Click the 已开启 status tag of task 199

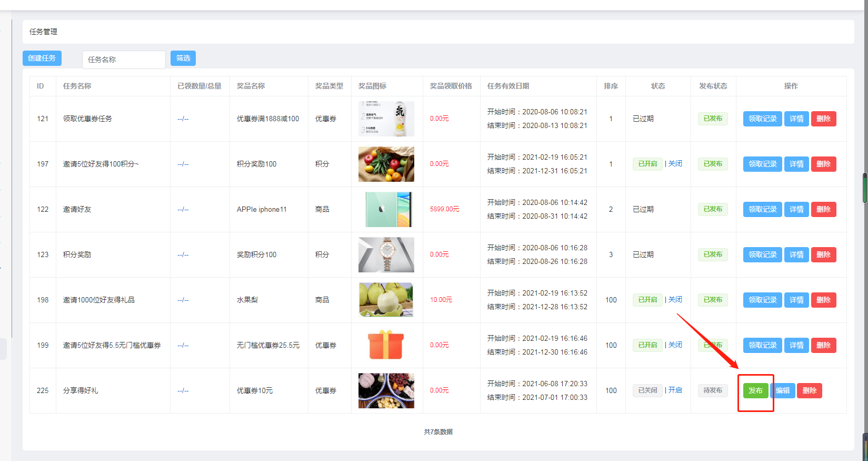tap(647, 345)
